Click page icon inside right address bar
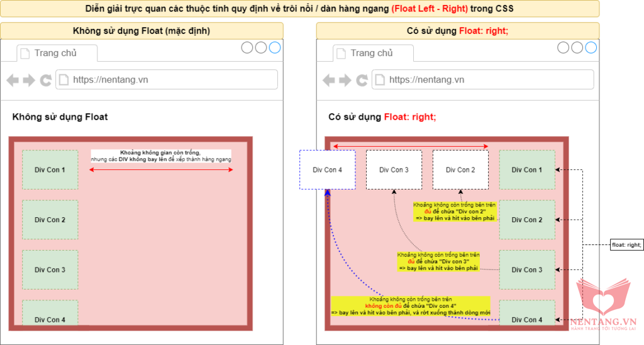Screen dimensions: 644x345 click(x=380, y=79)
